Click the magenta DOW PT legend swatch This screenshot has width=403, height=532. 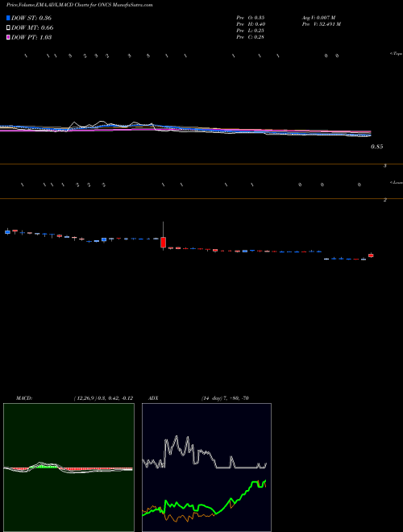(9, 37)
